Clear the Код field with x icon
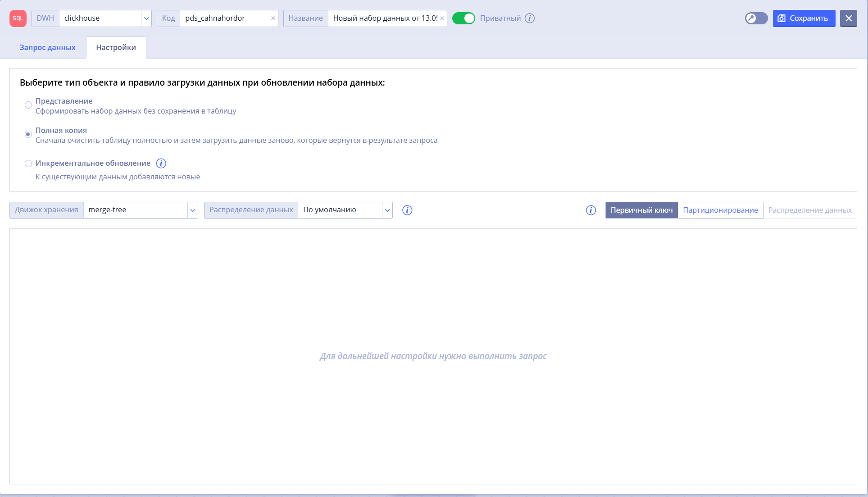This screenshot has height=497, width=868. pos(273,18)
